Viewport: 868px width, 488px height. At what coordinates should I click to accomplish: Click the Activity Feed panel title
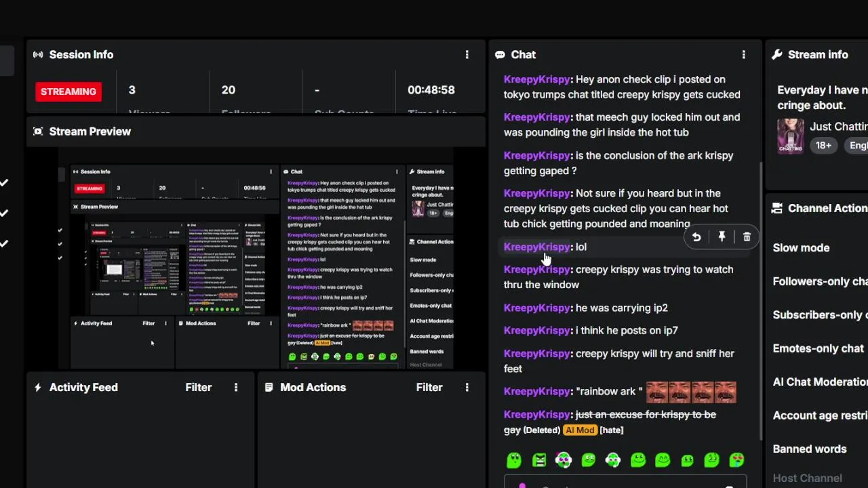[x=83, y=388]
